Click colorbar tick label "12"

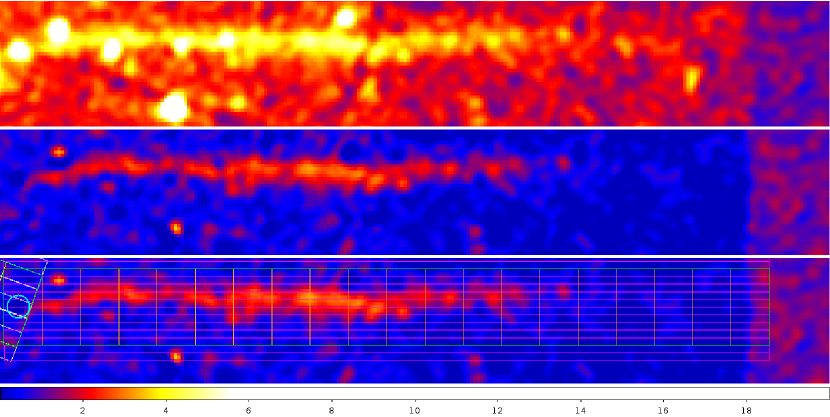point(498,410)
